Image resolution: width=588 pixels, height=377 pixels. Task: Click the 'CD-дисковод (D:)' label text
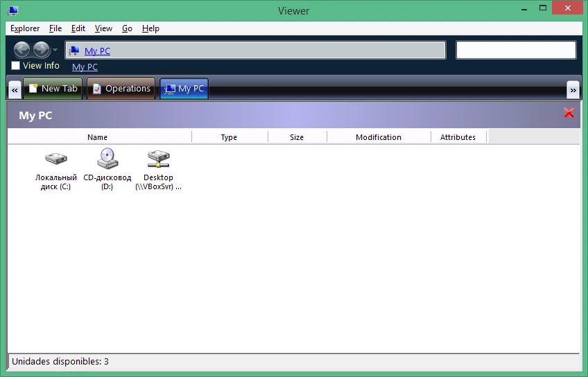(107, 182)
